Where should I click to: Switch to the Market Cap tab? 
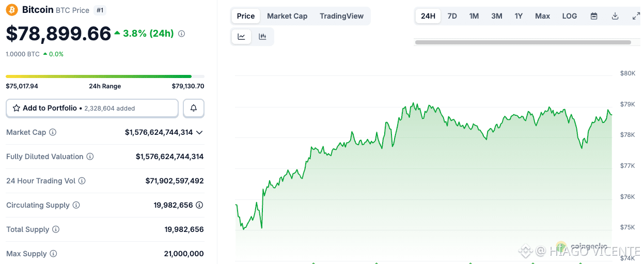coord(287,16)
